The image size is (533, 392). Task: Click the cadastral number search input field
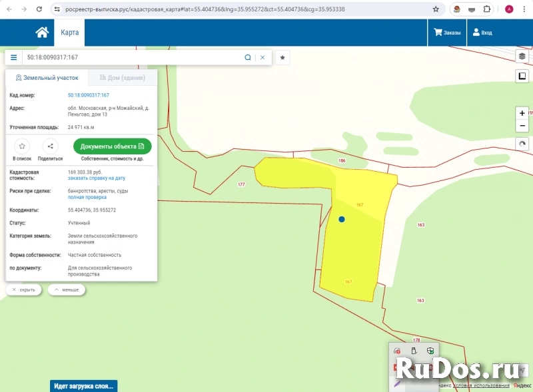click(133, 58)
